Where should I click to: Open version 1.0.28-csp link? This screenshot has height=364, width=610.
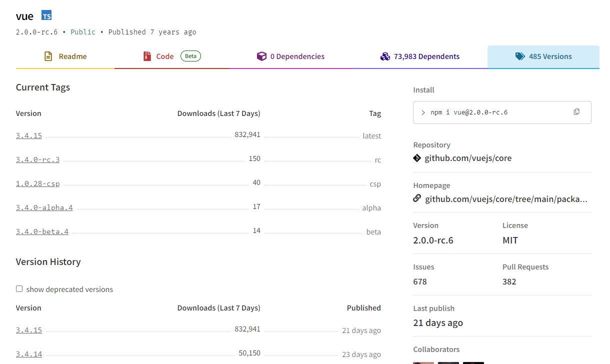click(37, 183)
